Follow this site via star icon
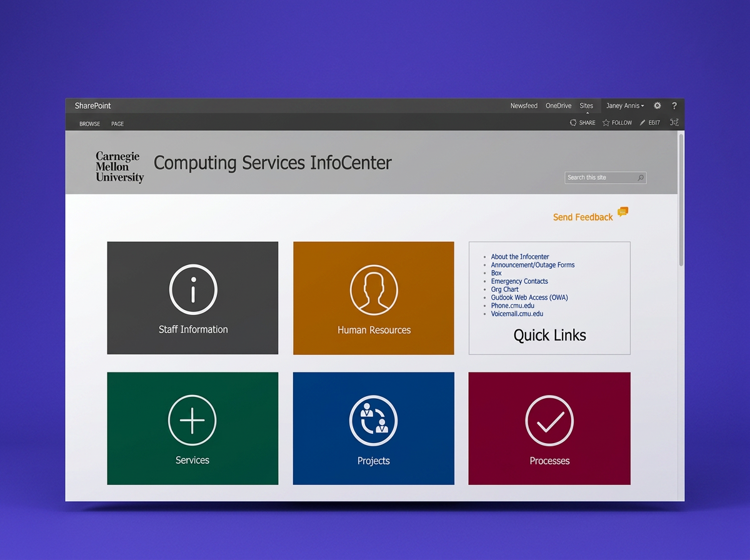The image size is (750, 560). point(606,122)
